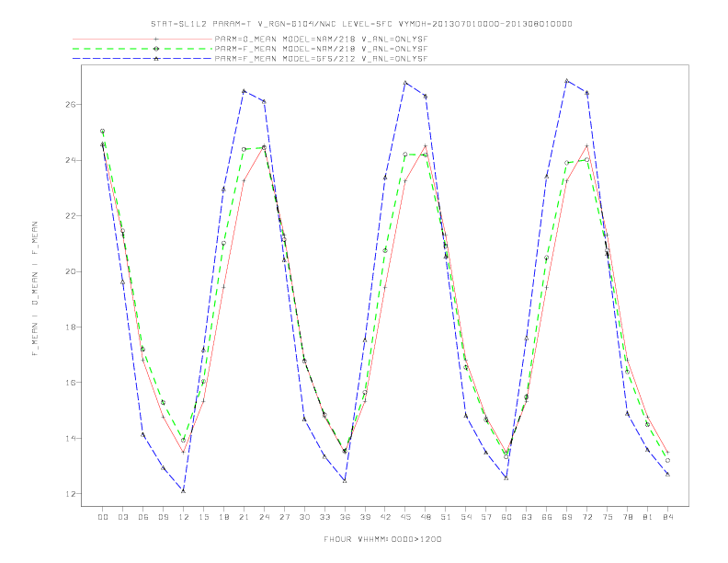The width and height of the screenshot is (728, 563).
Task: Click x-axis tick label 81
Action: pyautogui.click(x=648, y=517)
